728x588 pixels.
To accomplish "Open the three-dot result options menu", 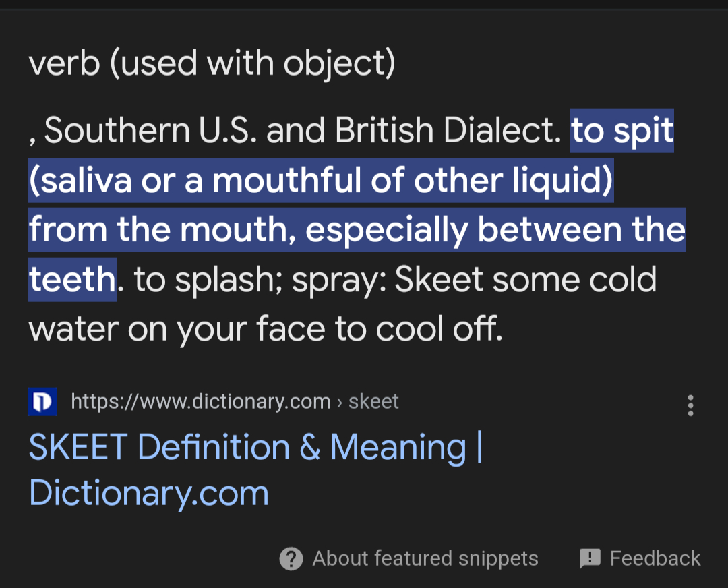I will pyautogui.click(x=690, y=405).
